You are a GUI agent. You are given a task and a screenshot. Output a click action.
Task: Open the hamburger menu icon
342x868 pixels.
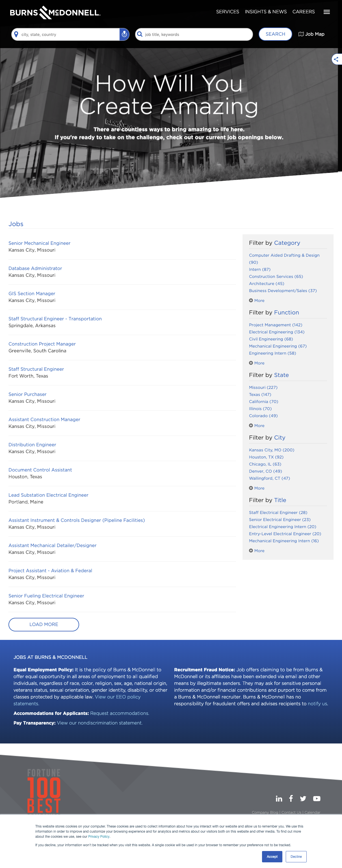(326, 12)
